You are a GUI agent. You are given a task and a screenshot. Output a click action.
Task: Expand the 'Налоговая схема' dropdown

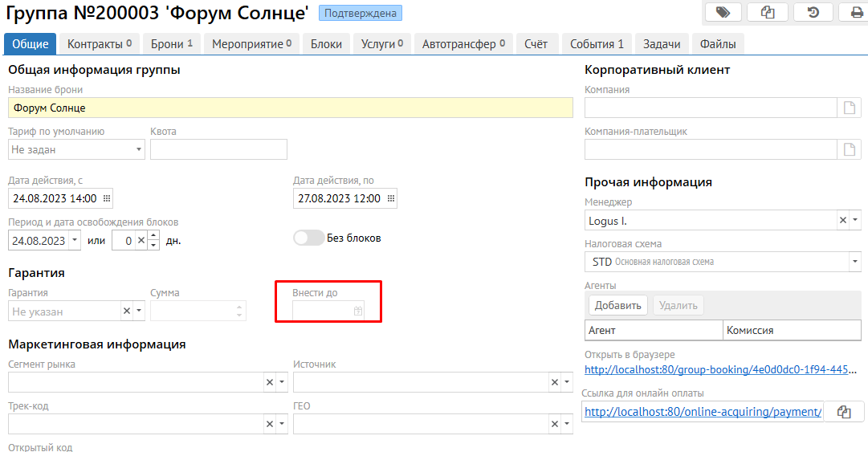tap(854, 262)
